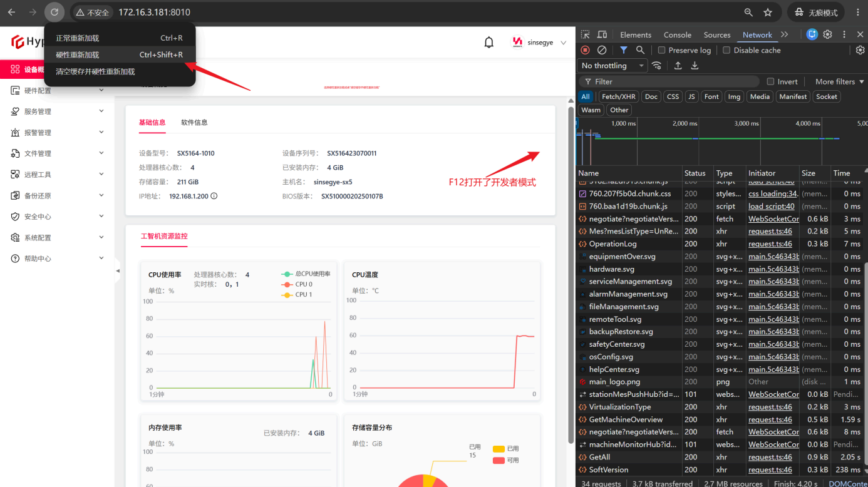
Task: Tick the Disable cache checkbox
Action: 726,50
